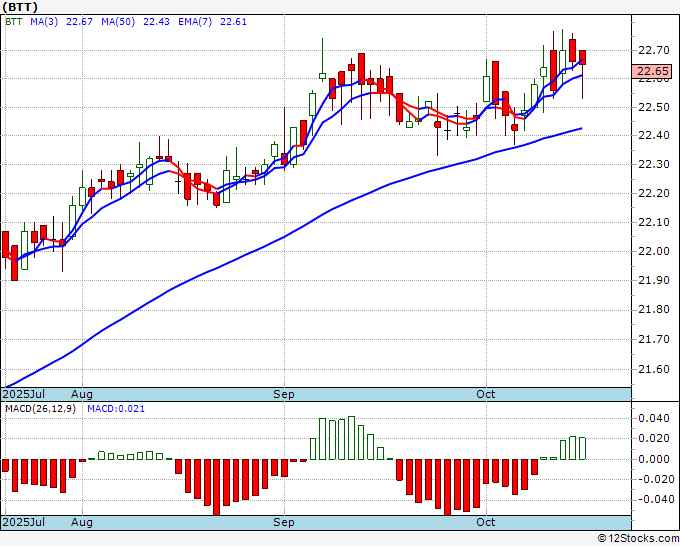
Task: Click the 22.10 price axis label
Action: (x=654, y=222)
